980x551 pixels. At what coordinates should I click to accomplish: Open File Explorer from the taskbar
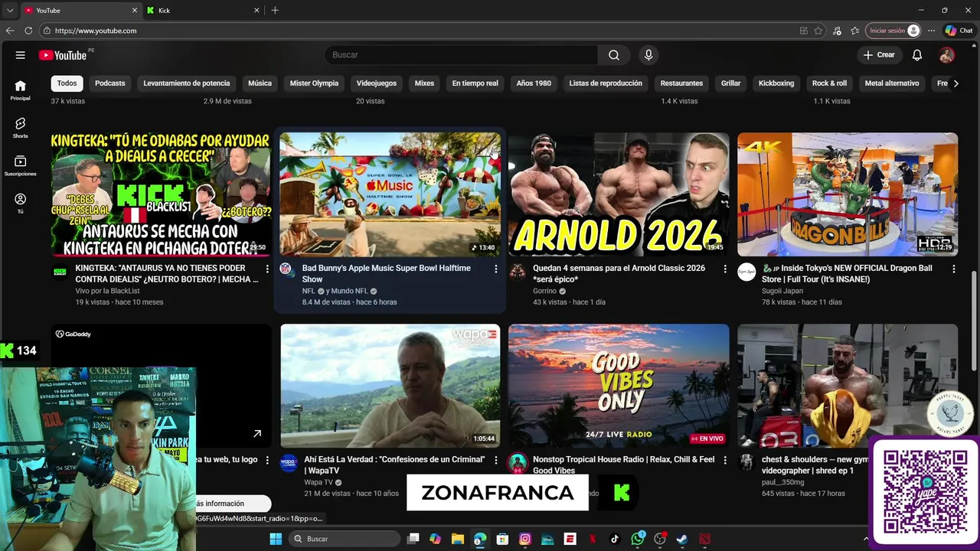tap(458, 539)
